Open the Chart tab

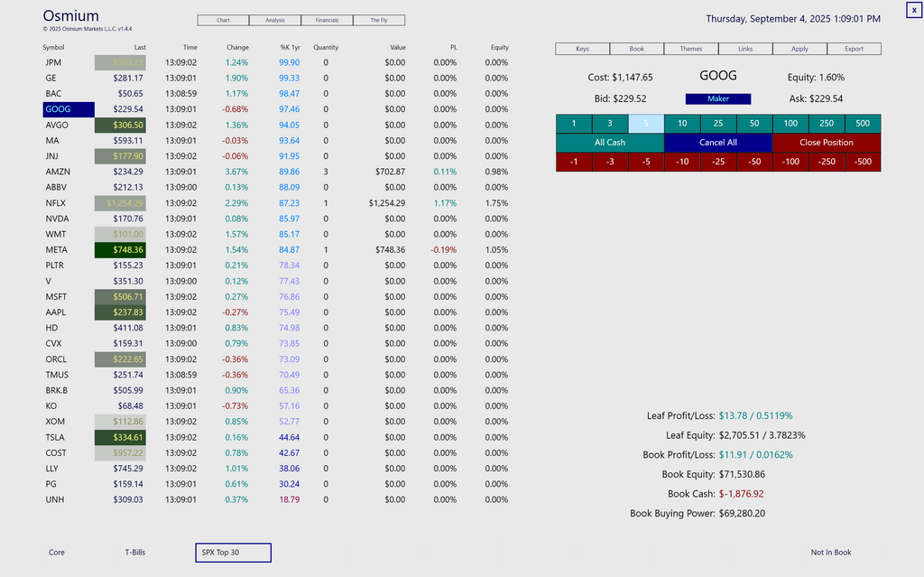tap(223, 20)
